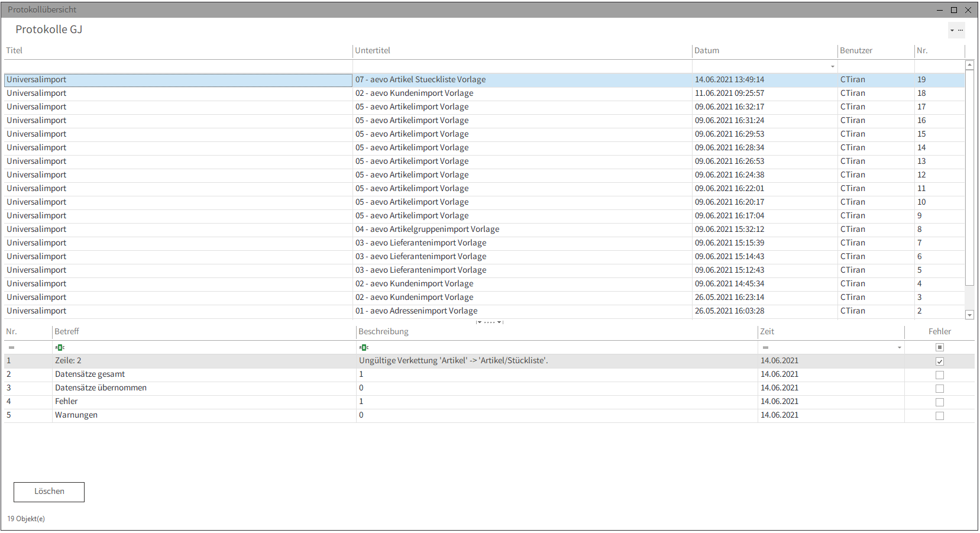Image resolution: width=980 pixels, height=533 pixels.
Task: Select the protocol dated 09.06.2021 16:26:53
Action: click(x=484, y=161)
